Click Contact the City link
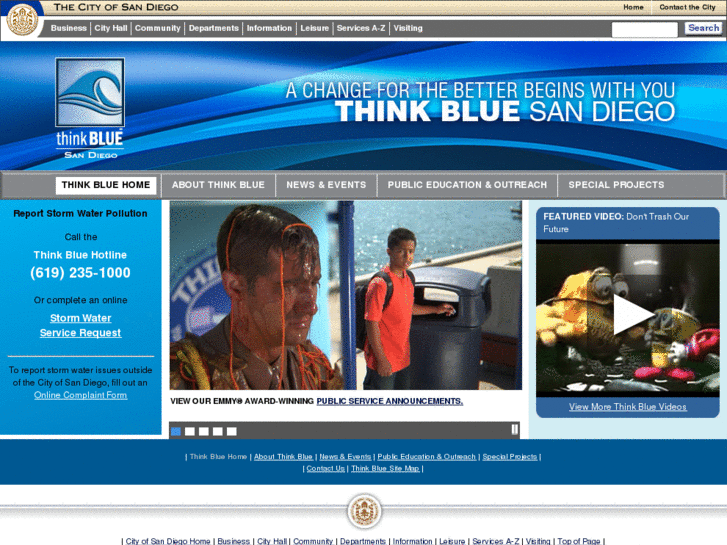Screen dimensions: 727x545 point(687,7)
